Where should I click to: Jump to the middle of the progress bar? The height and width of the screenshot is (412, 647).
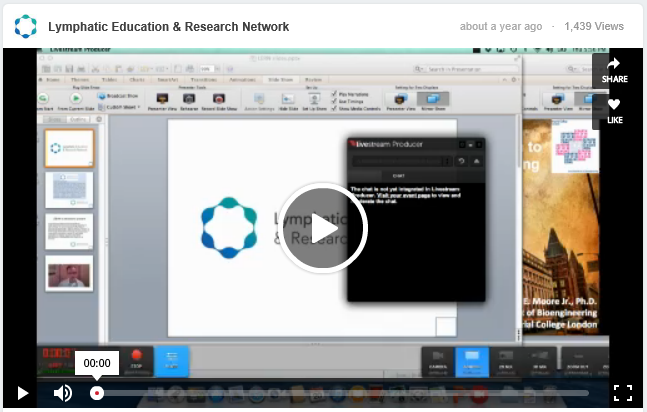tap(342, 393)
